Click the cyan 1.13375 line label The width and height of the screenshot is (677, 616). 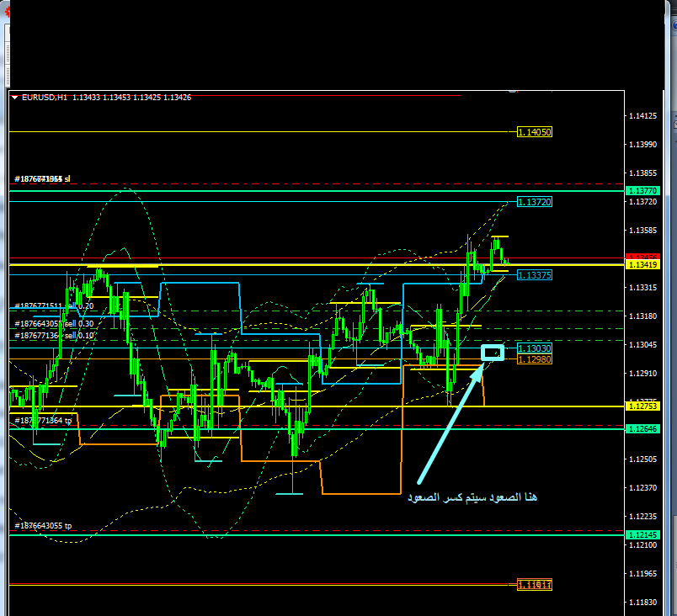point(535,275)
